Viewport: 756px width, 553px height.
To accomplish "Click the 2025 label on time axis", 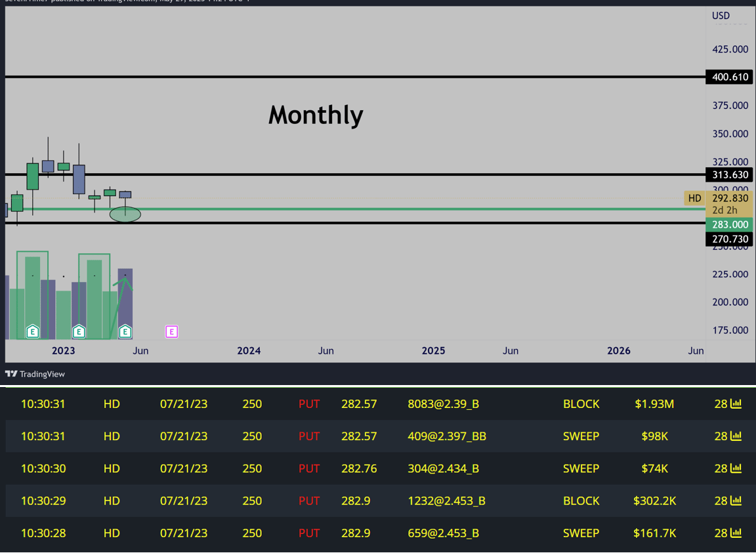I will (x=433, y=350).
